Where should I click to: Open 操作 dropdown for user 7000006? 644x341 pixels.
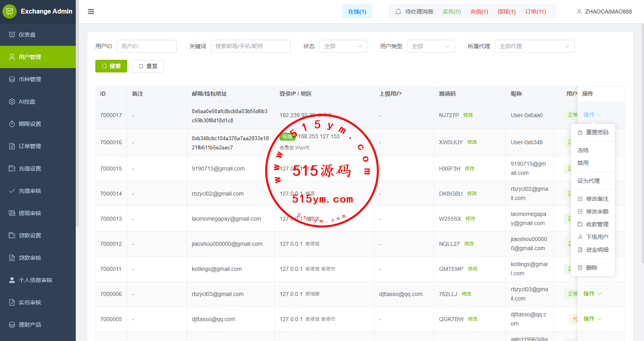(592, 294)
